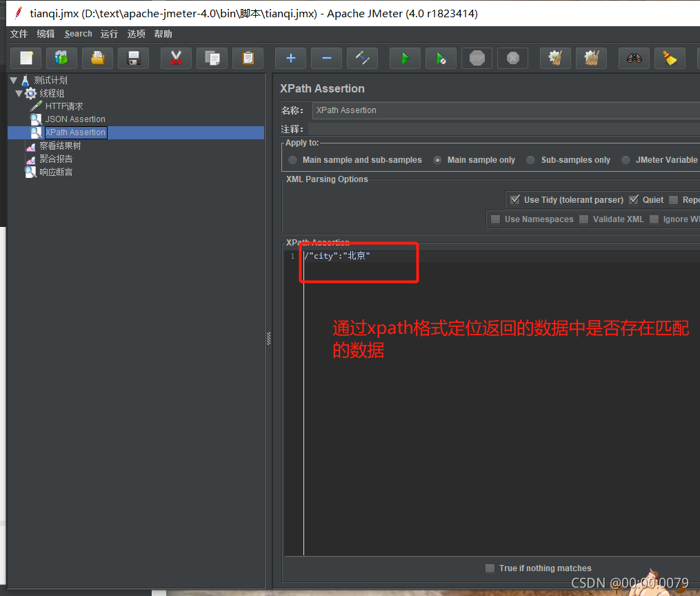Image resolution: width=700 pixels, height=596 pixels.
Task: Select 响应断言 in the tree
Action: pyautogui.click(x=56, y=172)
